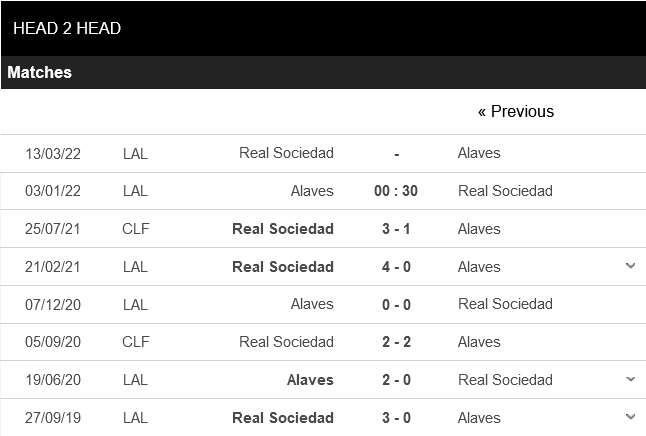The image size is (646, 436).
Task: Open the 13/03/22 upcoming match row
Action: (x=323, y=153)
